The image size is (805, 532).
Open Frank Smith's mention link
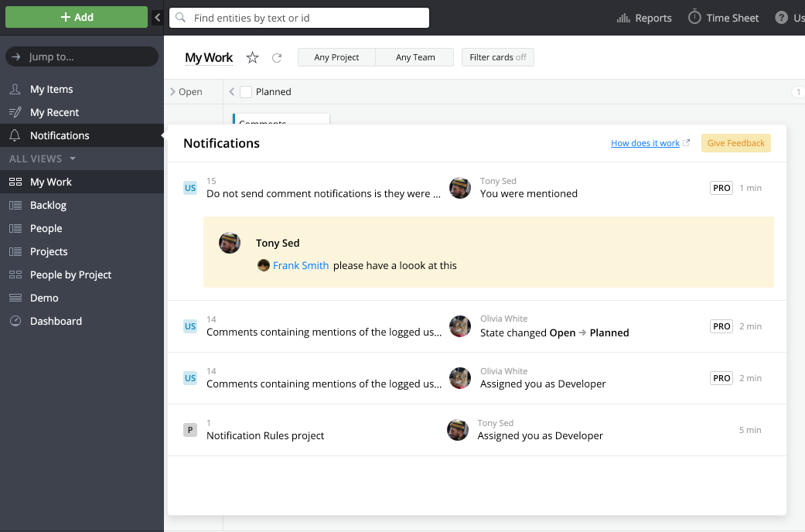point(301,265)
